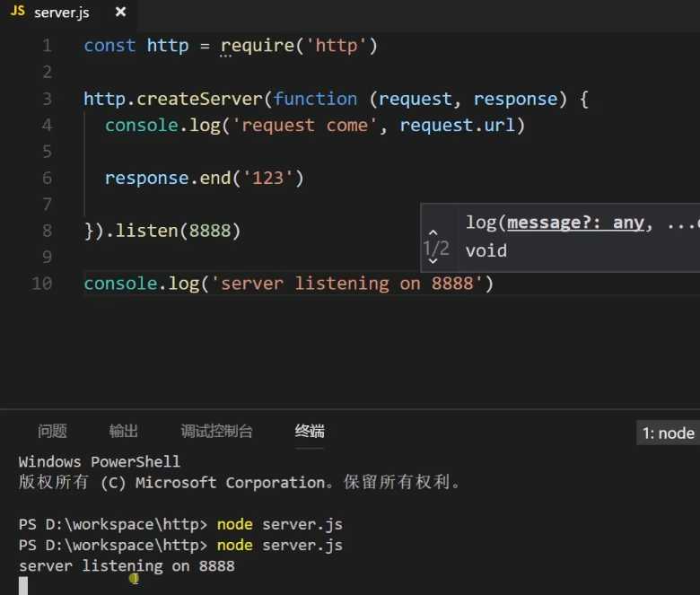This screenshot has height=595, width=700.
Task: Show previous signature with the up chevron
Action: coord(433,232)
